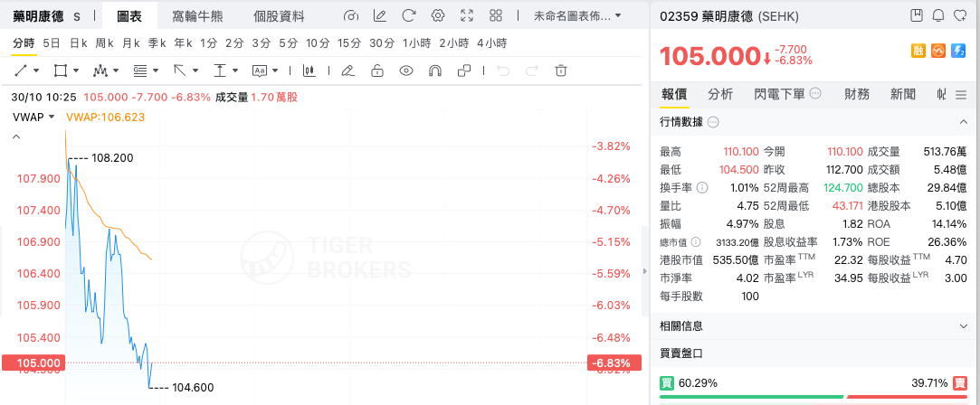This screenshot has width=980, height=405.
Task: Click the orange 融 margin badge
Action: point(918,52)
